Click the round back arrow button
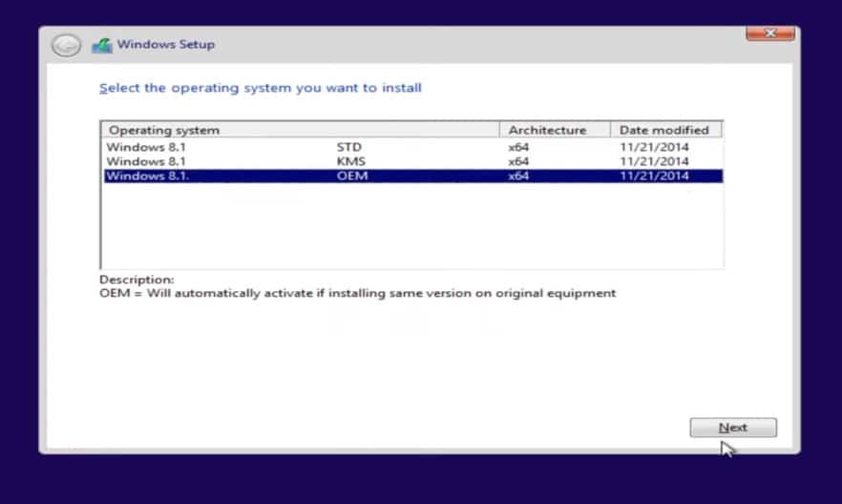The image size is (842, 504). pyautogui.click(x=66, y=45)
